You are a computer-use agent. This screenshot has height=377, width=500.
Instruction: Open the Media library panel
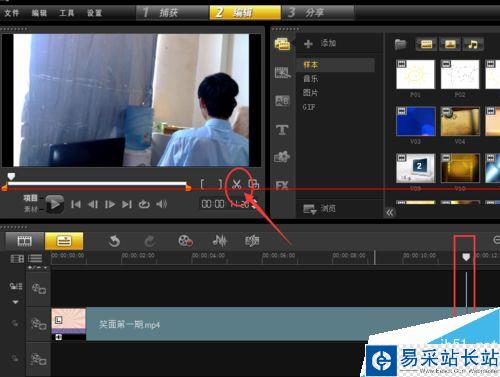pyautogui.click(x=282, y=44)
